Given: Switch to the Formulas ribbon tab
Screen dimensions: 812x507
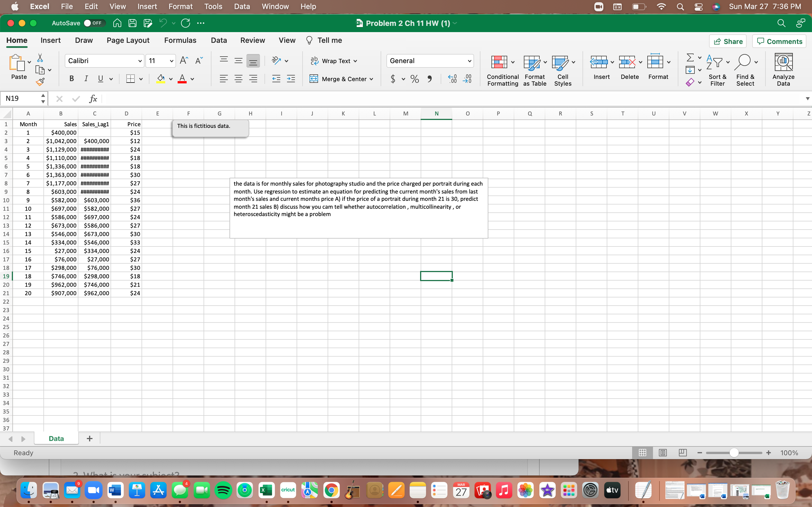Looking at the screenshot, I should (x=180, y=40).
